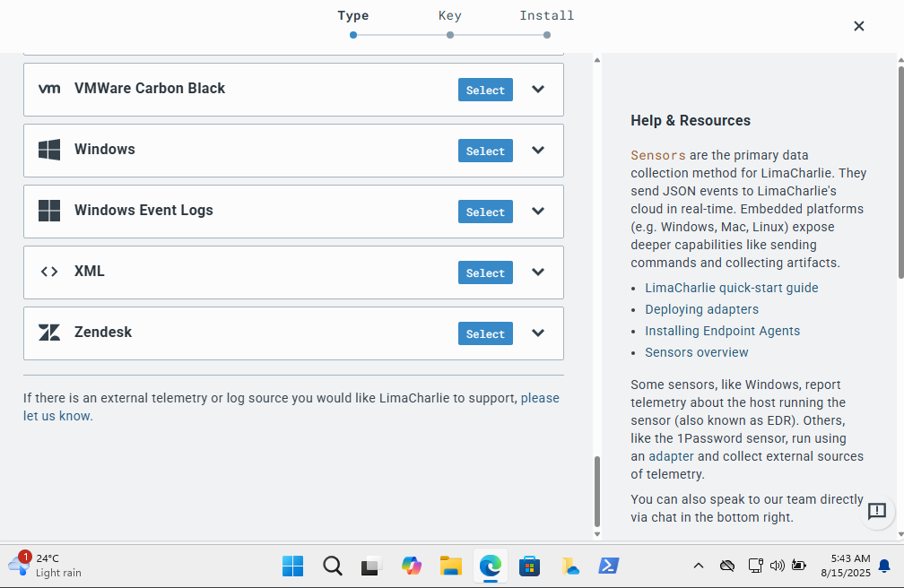Click the Windows logo icon in the Windows row
The image size is (904, 588).
49,150
